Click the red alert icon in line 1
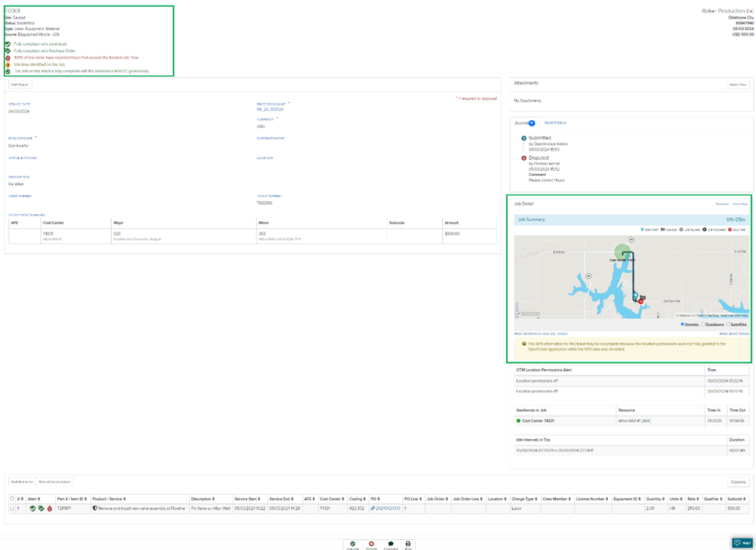756x550 pixels. point(50,509)
